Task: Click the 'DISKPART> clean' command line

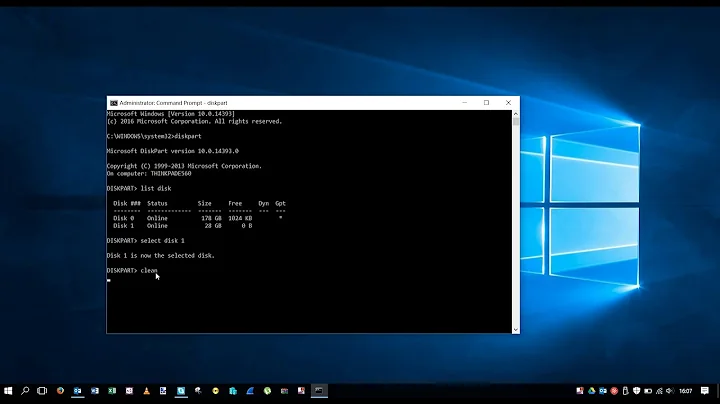Action: pyautogui.click(x=132, y=270)
